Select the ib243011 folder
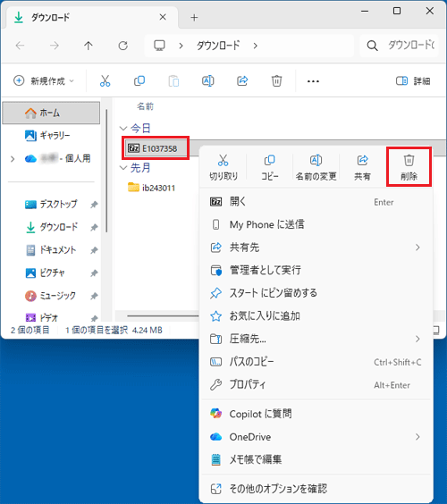Image resolution: width=447 pixels, height=504 pixels. (x=151, y=188)
